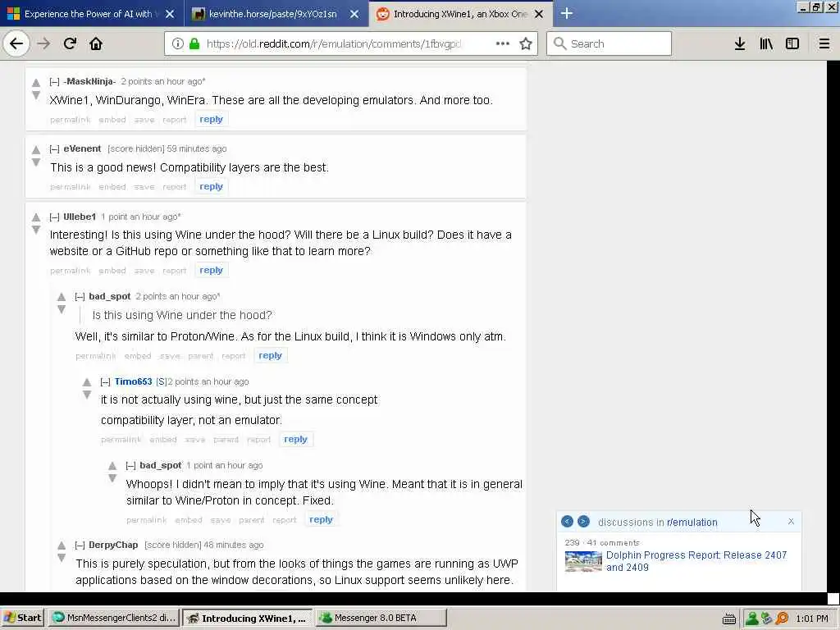Downvote DerpyChap's comment

[x=62, y=558]
